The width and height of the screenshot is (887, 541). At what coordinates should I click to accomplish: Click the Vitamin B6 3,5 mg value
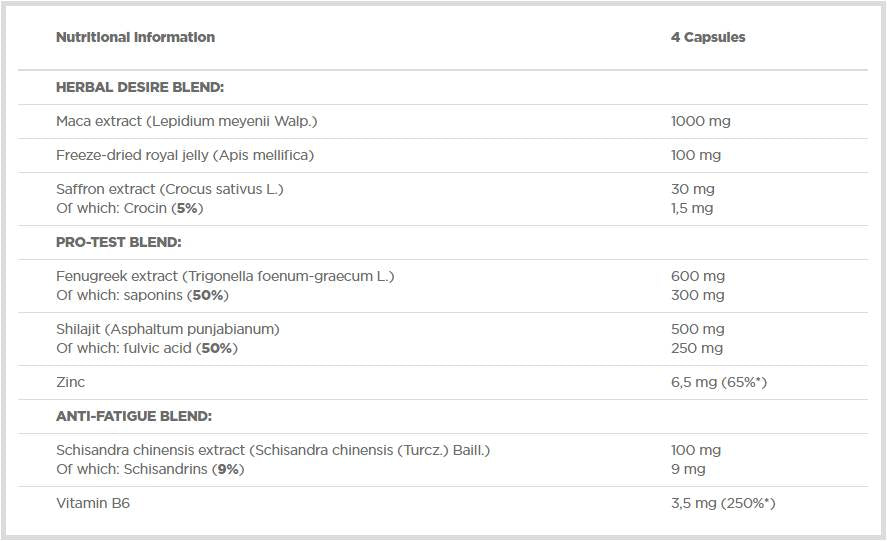pos(723,503)
